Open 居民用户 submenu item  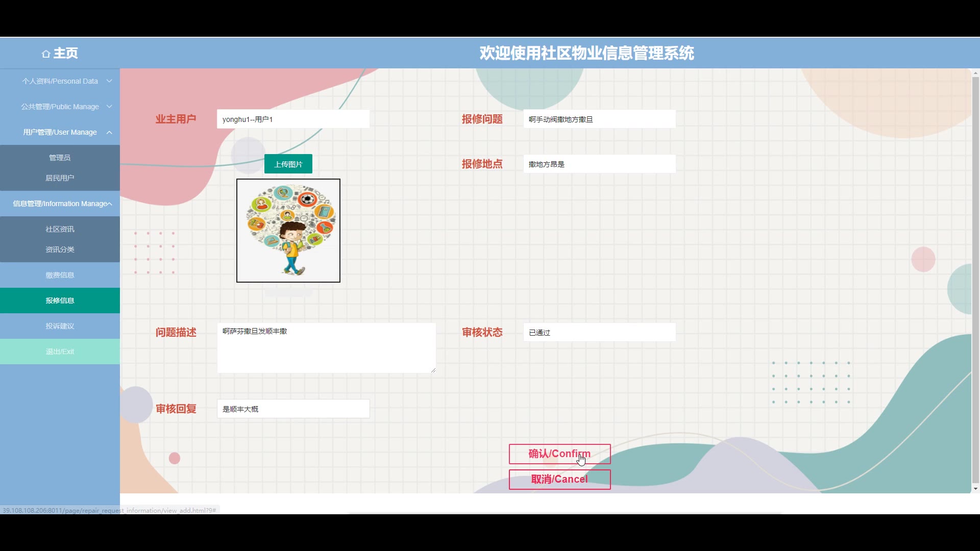click(x=60, y=178)
